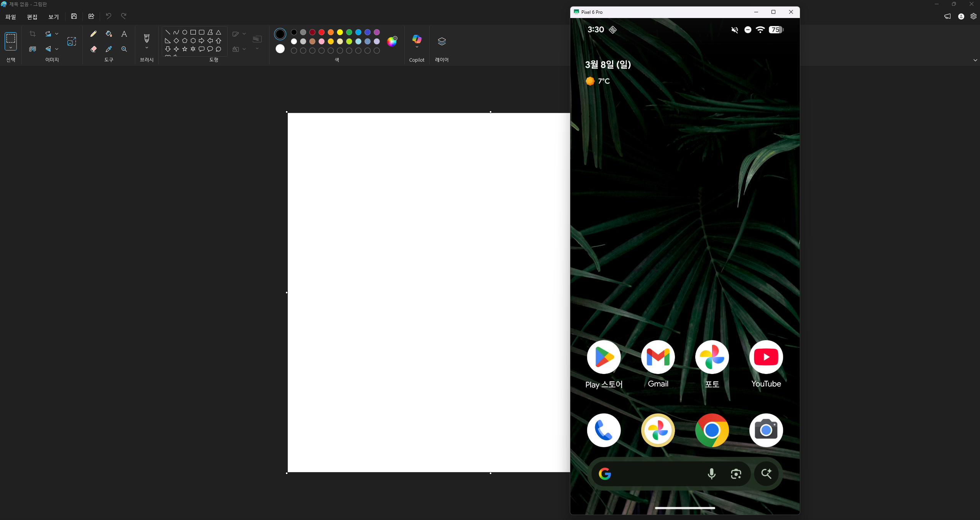
Task: Click the Save button in title bar
Action: tap(74, 16)
